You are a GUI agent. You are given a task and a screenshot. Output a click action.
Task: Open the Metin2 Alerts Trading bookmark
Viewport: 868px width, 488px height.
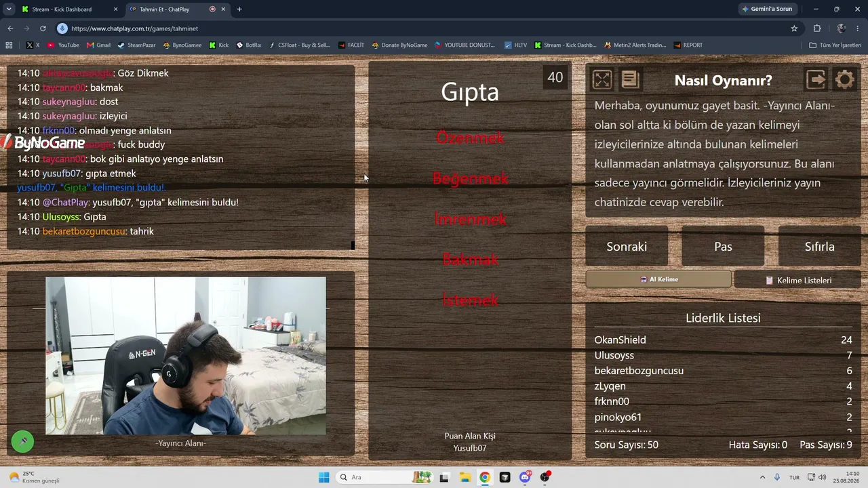pos(635,45)
